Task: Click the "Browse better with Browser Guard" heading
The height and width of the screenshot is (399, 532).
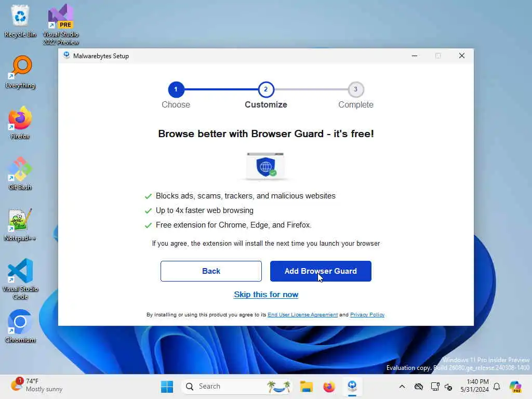Action: tap(266, 134)
